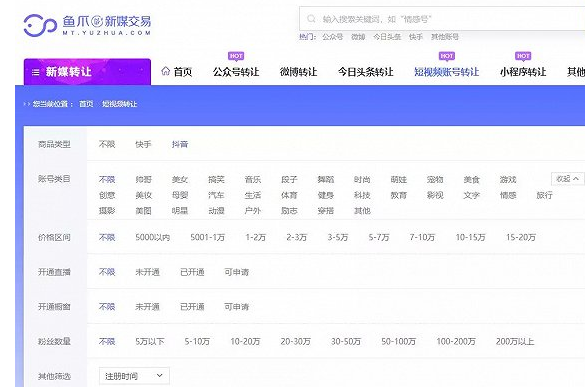The width and height of the screenshot is (585, 387).
Task: Click hot search term 公众号
Action: (332, 37)
